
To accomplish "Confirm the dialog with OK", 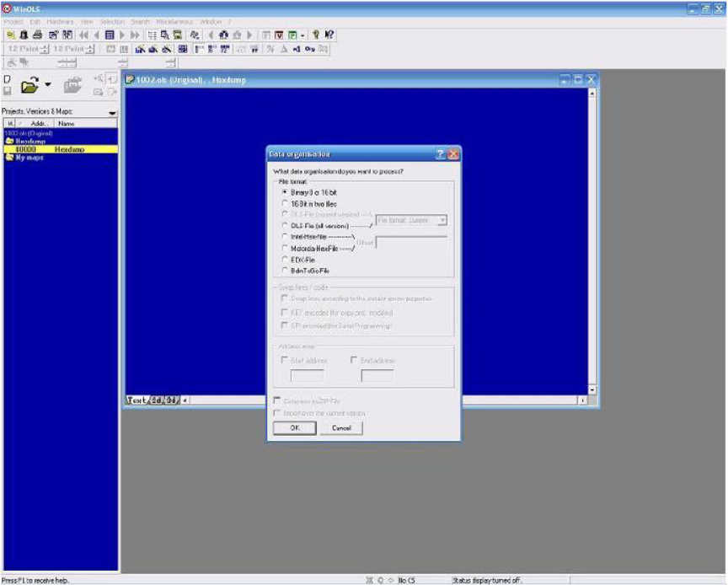I will click(x=295, y=428).
